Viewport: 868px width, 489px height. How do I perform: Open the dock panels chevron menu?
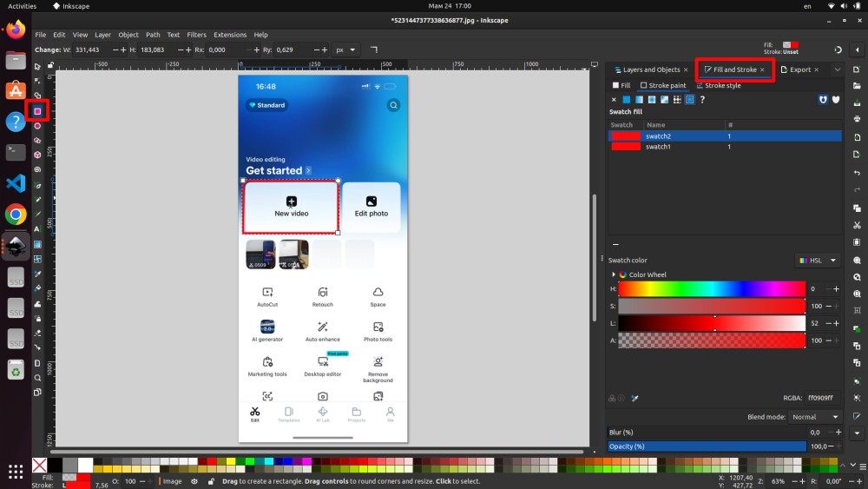click(x=837, y=69)
